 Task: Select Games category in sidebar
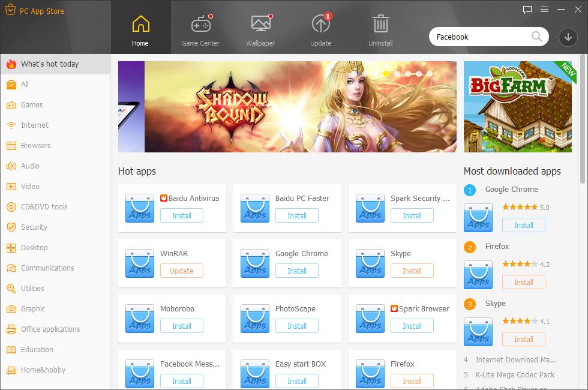pos(32,105)
